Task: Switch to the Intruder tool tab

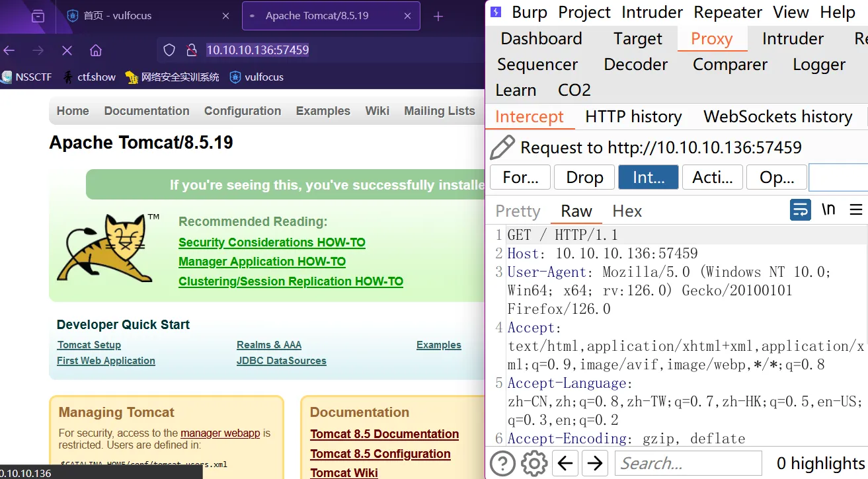Action: click(x=793, y=39)
